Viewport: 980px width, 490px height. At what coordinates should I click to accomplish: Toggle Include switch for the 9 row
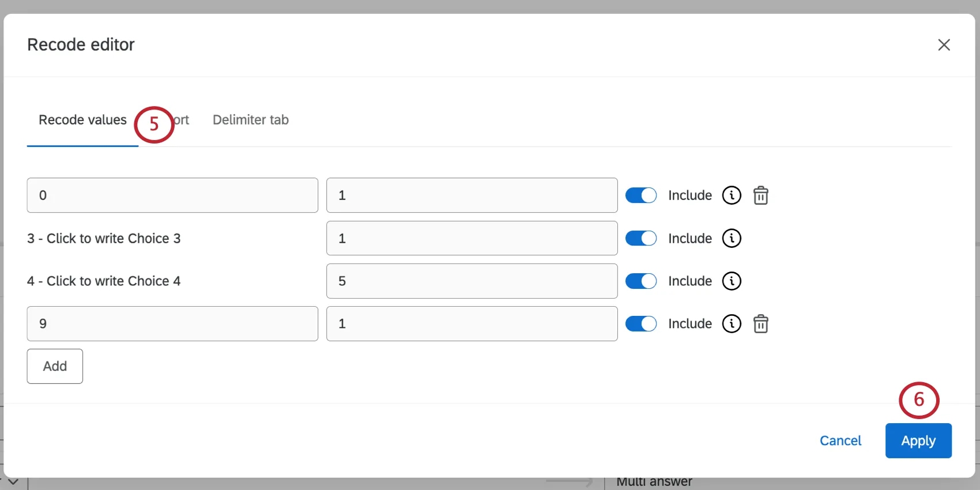(641, 323)
